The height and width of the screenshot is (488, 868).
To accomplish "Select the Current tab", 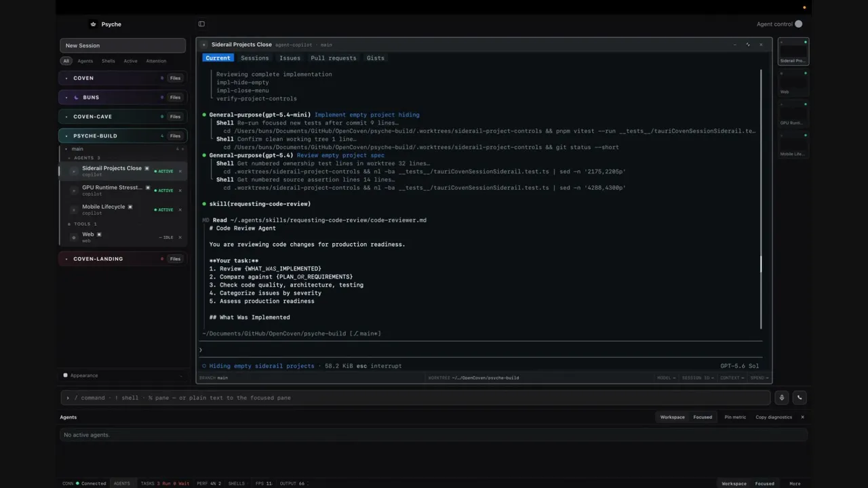I will pyautogui.click(x=218, y=58).
